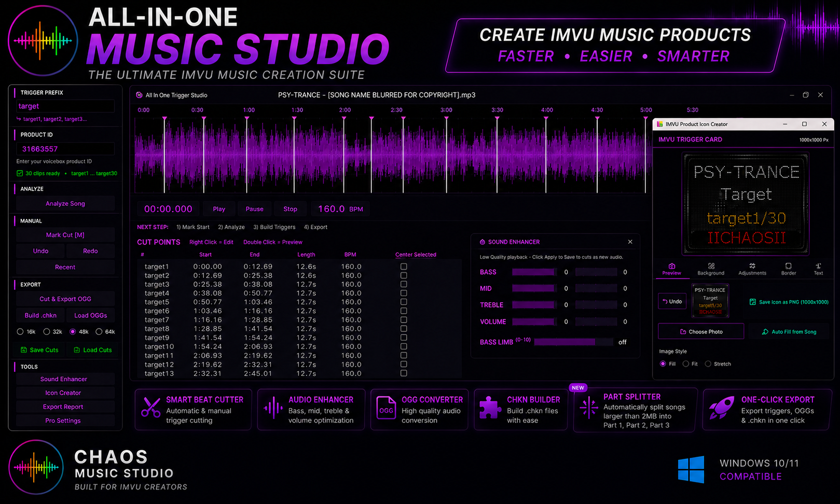Open the Text tab in Icon Creator
This screenshot has width=840, height=504.
coord(818,269)
